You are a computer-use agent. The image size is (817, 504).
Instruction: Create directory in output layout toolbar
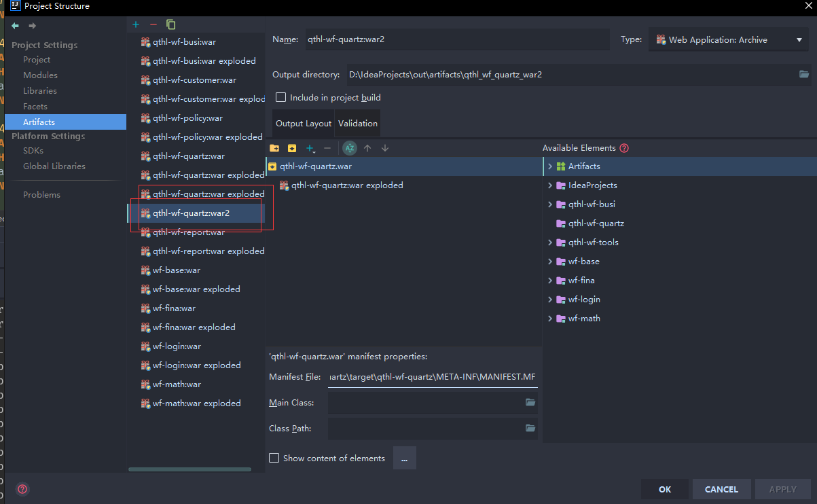click(x=274, y=148)
